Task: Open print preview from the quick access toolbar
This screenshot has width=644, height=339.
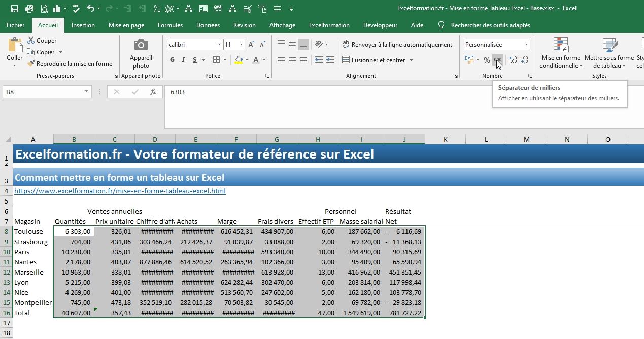Action: 44,9
